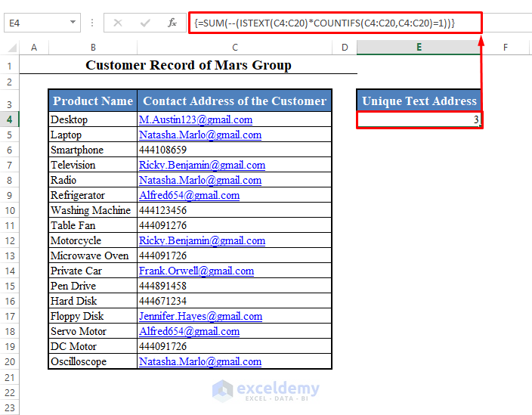The width and height of the screenshot is (532, 415).
Task: Select the 'Washing Machine' product cell
Action: [93, 210]
